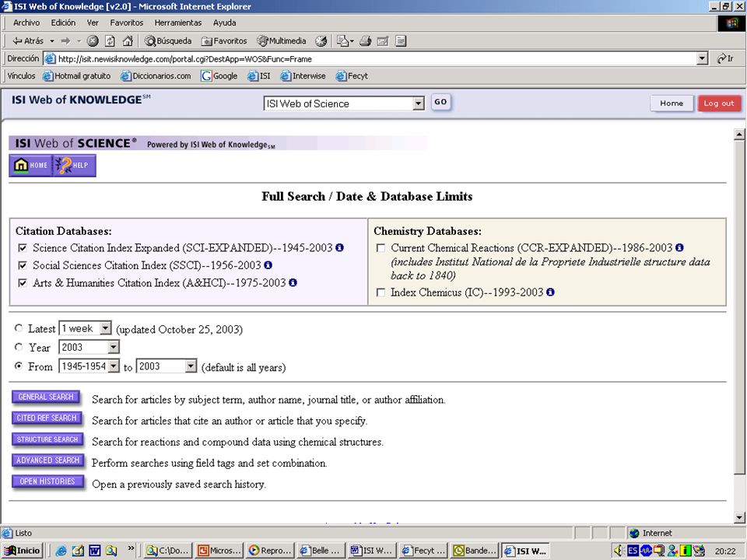Click the page scrollbar down arrow
This screenshot has height=560, width=747.
click(739, 517)
